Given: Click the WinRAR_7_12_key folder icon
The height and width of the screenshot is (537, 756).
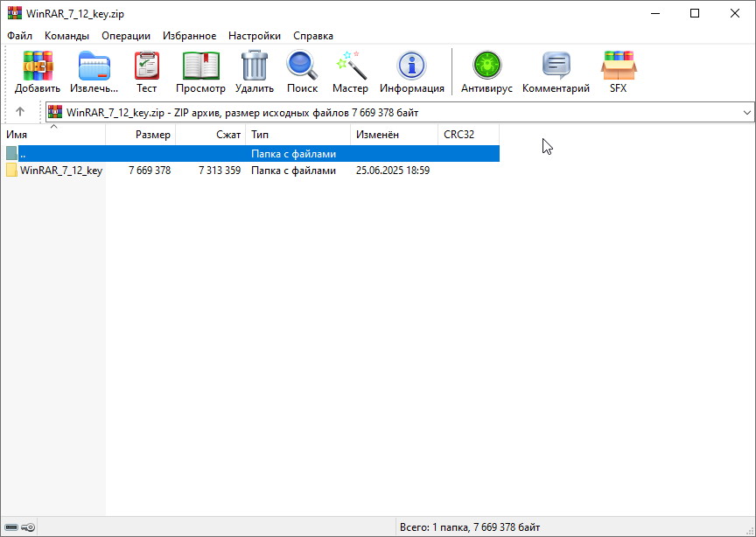Looking at the screenshot, I should (11, 171).
